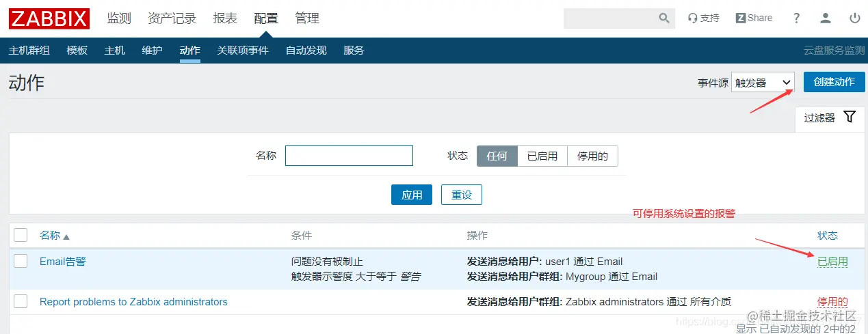
Task: Click the 状态 column header
Action: coord(828,236)
